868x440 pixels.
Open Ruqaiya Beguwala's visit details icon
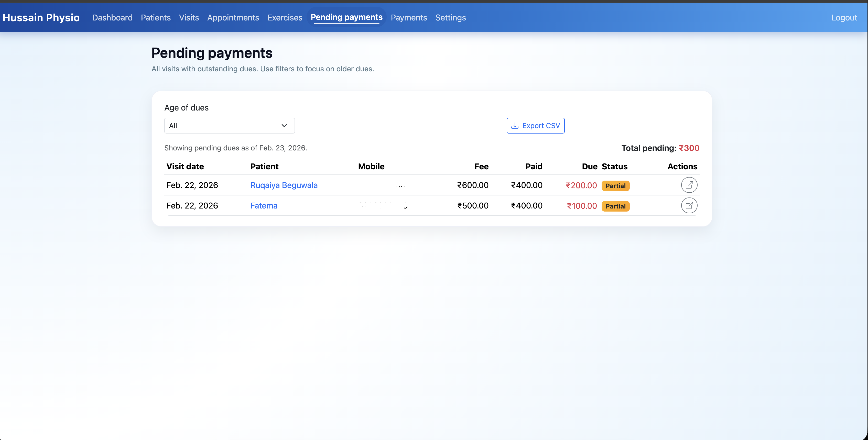click(x=689, y=185)
